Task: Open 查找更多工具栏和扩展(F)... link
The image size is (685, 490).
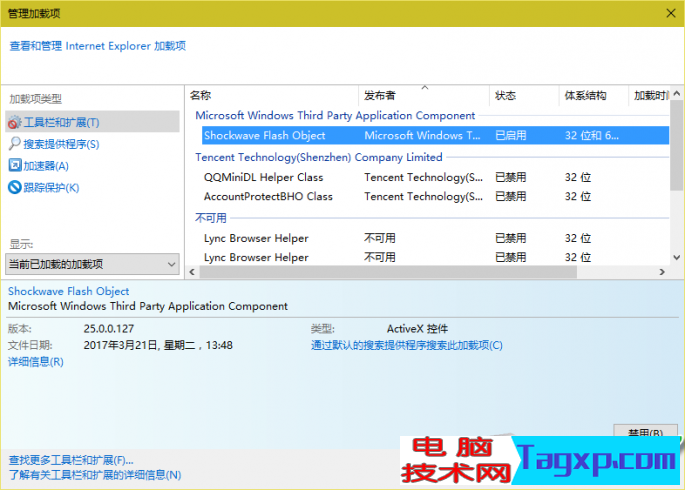Action: (71, 460)
